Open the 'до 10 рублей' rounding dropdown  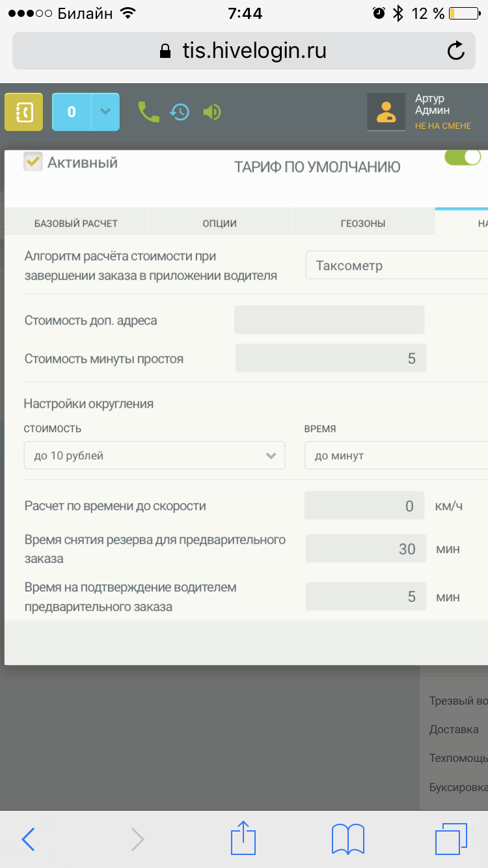coord(154,455)
